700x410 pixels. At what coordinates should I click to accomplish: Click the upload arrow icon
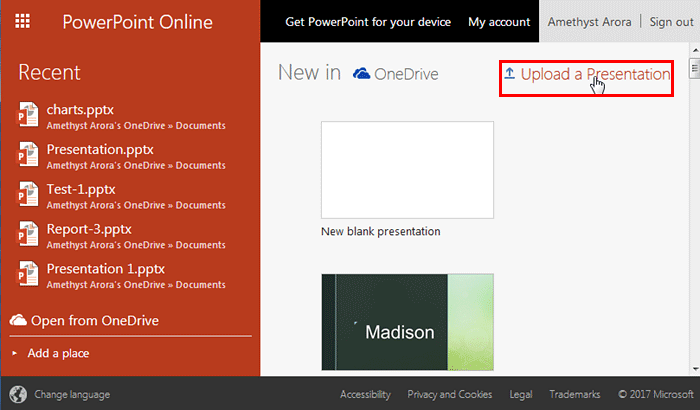pos(509,73)
